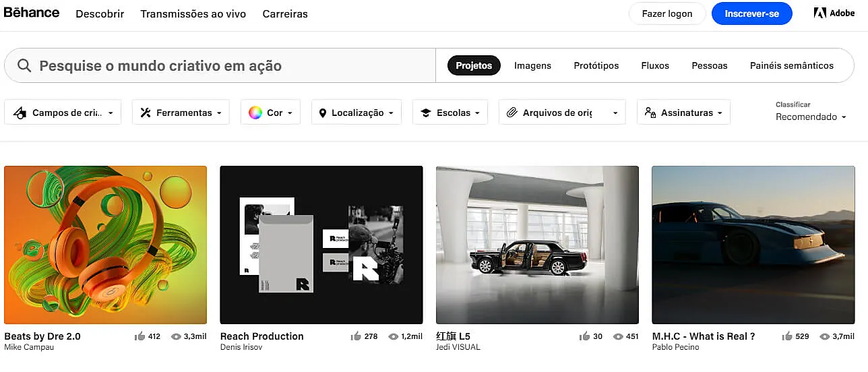Screen dimensions: 868x372
Task: Open the 红旗 L5 title link
Action: [454, 336]
